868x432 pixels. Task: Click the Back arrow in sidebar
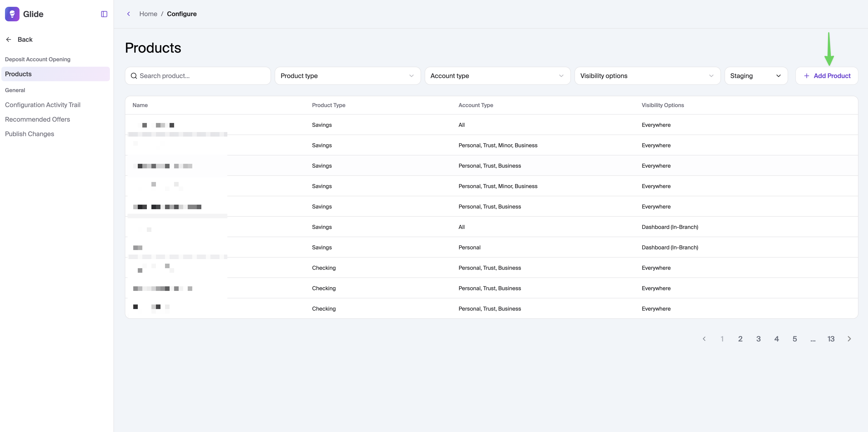pos(9,39)
